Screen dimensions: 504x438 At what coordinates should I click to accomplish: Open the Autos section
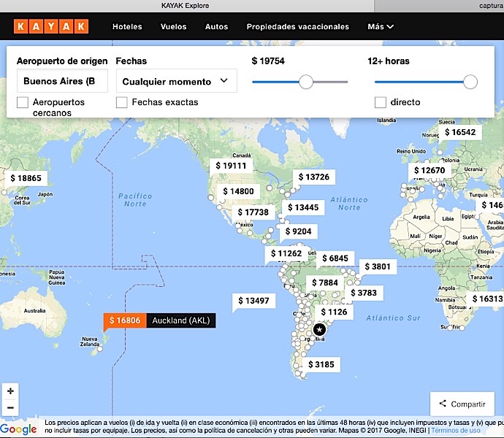pos(217,27)
